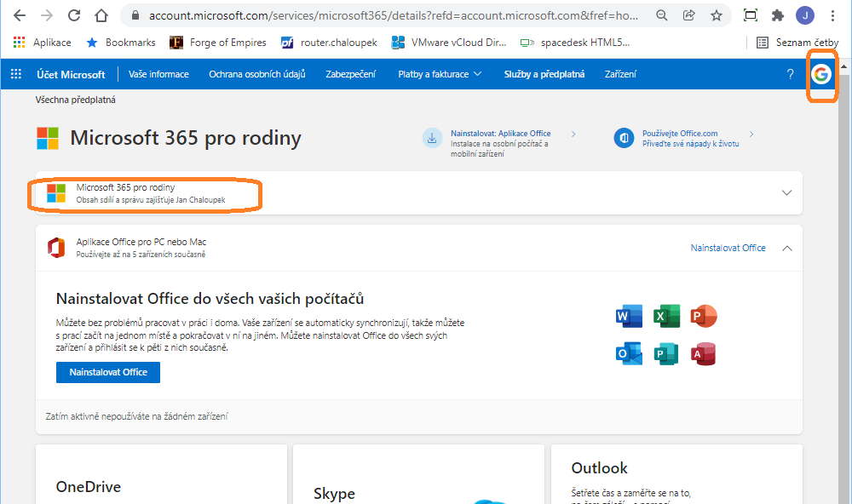Click the PowerPoint app icon
The width and height of the screenshot is (852, 504).
point(704,316)
